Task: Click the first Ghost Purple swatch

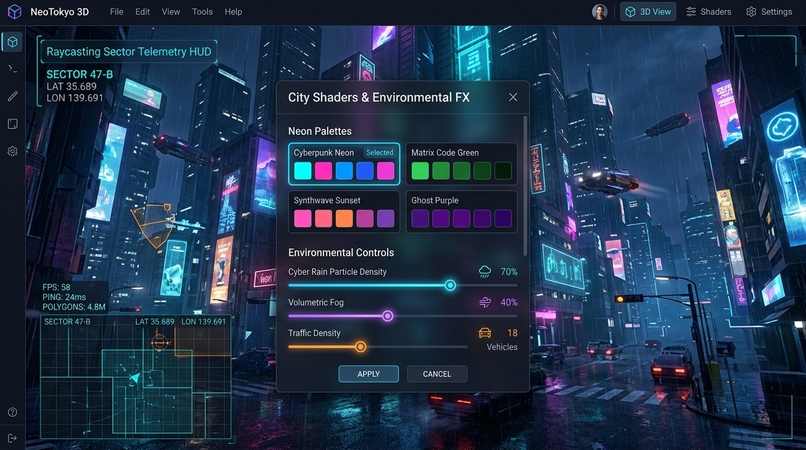Action: [420, 218]
